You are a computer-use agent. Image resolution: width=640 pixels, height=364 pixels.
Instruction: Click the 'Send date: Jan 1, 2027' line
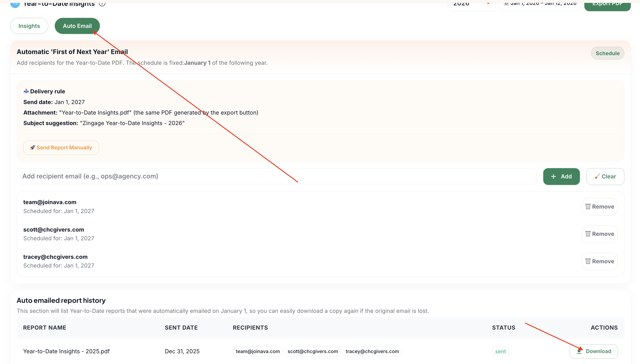[54, 102]
